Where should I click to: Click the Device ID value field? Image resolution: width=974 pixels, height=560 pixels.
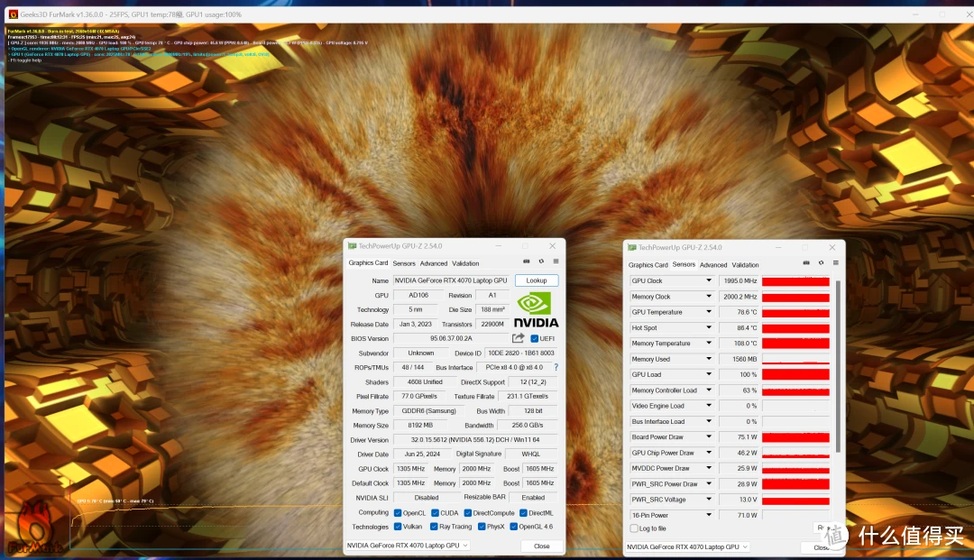[x=521, y=353]
